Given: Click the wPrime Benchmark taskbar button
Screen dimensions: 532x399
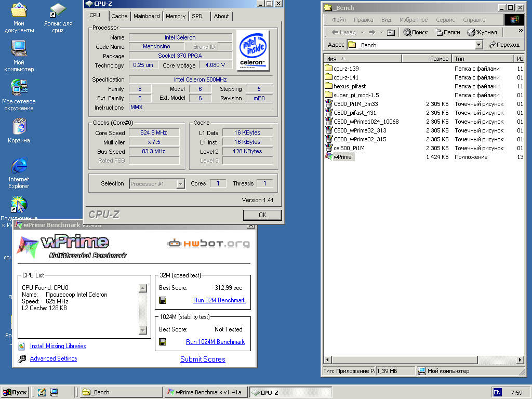Looking at the screenshot, I should (x=206, y=392).
